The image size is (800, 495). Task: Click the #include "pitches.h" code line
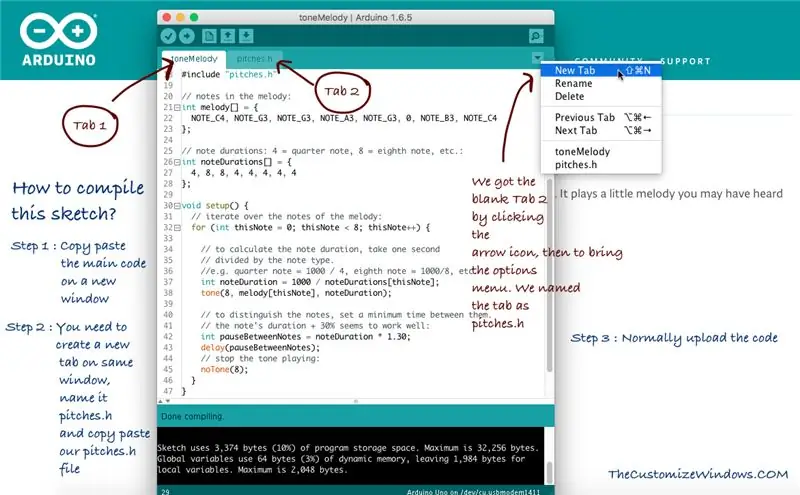(x=229, y=75)
